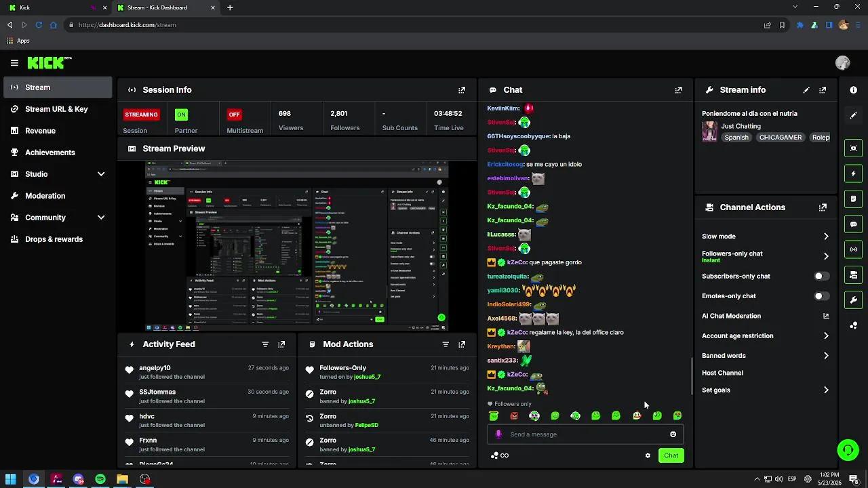Image resolution: width=868 pixels, height=488 pixels.
Task: Pop out the Mod Actions panel
Action: [462, 344]
